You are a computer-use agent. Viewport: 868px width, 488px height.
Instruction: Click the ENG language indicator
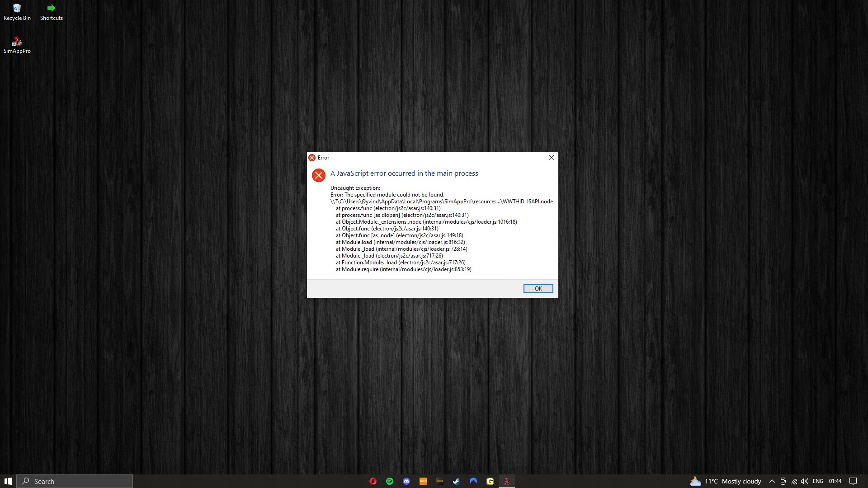(x=818, y=481)
